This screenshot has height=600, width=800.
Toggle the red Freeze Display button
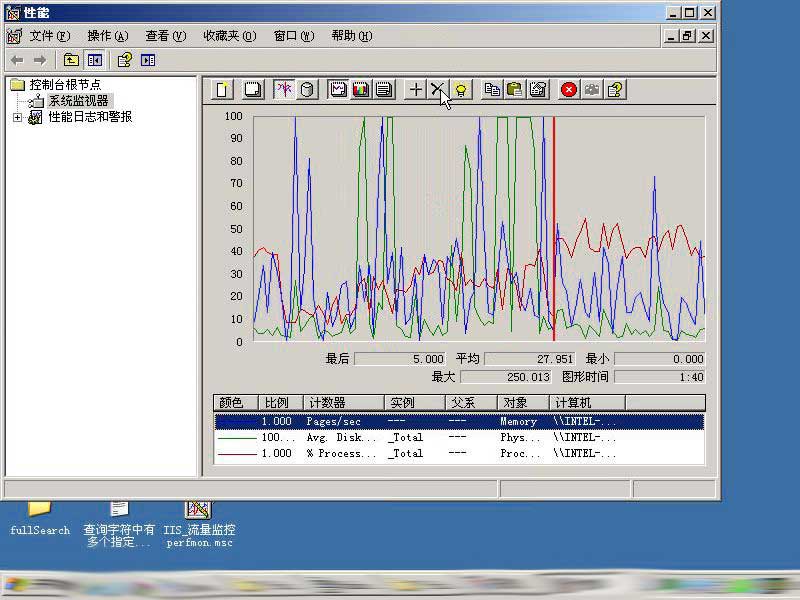pos(569,90)
